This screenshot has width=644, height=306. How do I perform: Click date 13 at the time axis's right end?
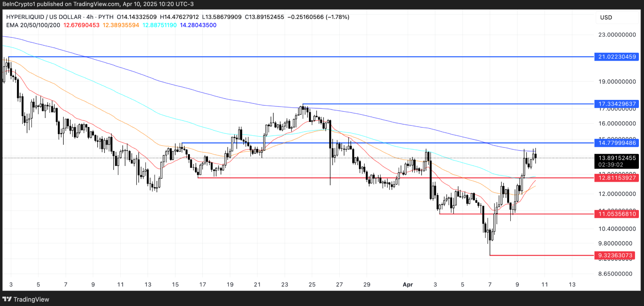[x=572, y=284]
